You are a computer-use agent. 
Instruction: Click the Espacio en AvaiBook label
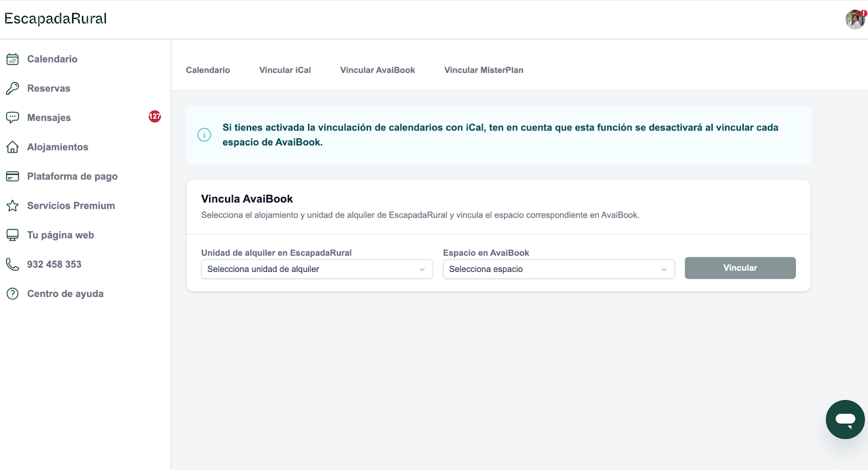(486, 253)
